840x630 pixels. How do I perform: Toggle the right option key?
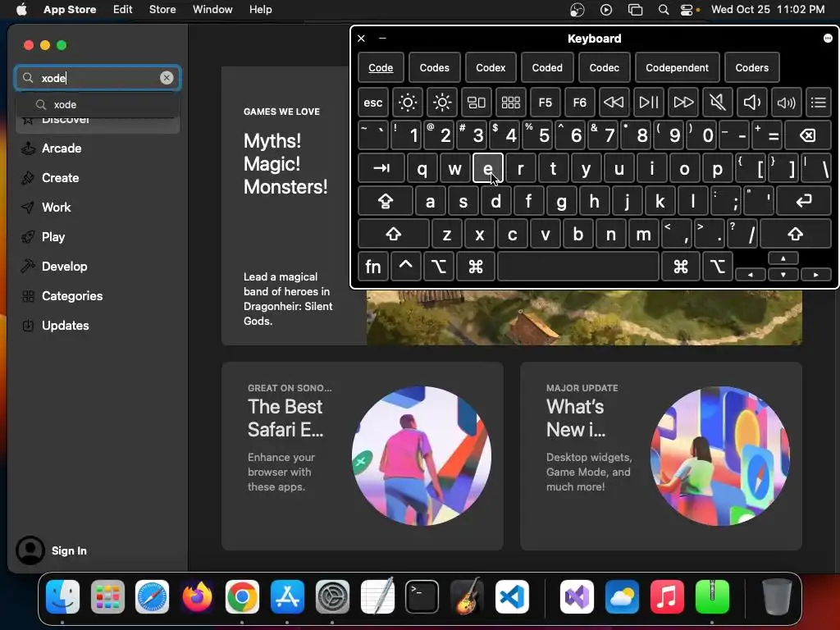[x=717, y=267]
